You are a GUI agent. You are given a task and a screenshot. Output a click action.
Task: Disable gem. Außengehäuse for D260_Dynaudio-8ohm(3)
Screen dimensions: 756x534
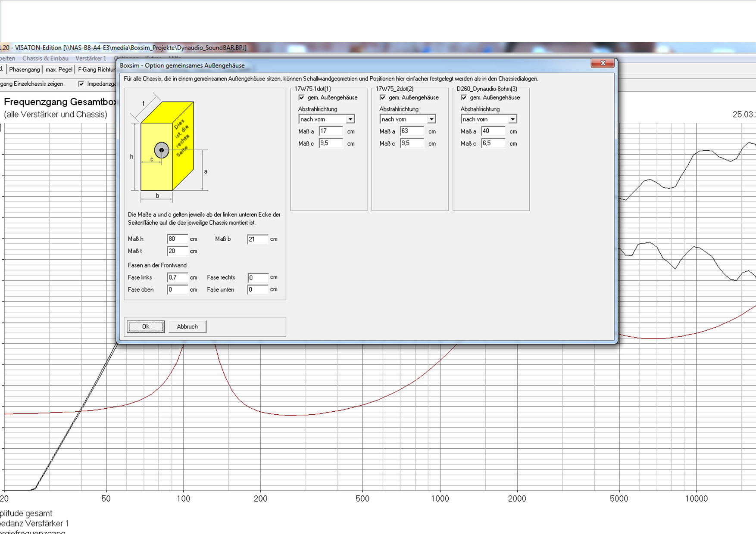click(x=464, y=98)
